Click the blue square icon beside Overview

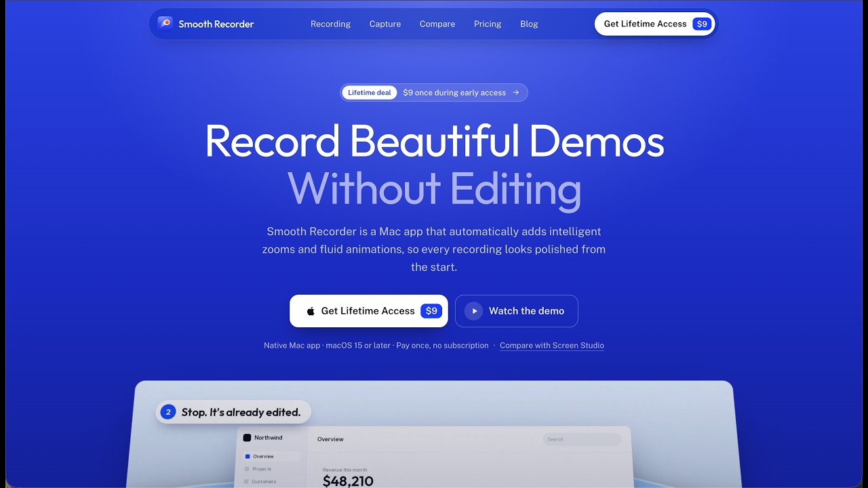click(247, 457)
